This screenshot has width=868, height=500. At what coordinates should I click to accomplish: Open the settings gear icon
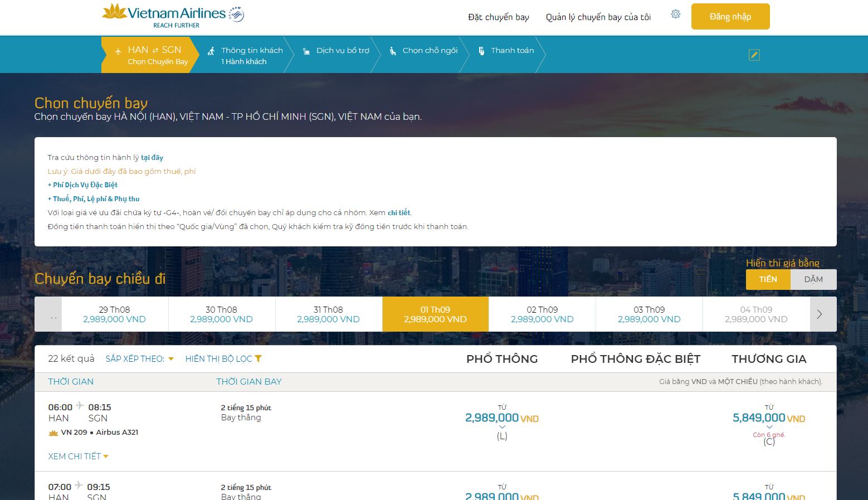(x=675, y=14)
